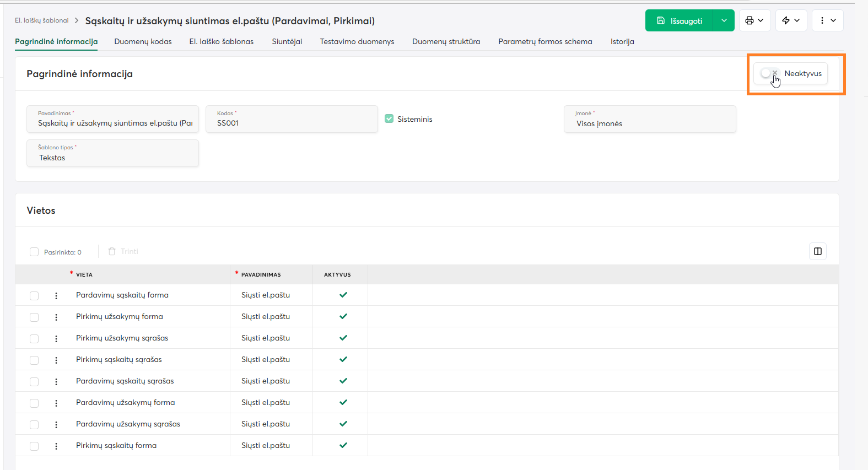Select the Pirkimų užsakymų forma row checkbox
This screenshot has height=470, width=868.
coord(34,317)
